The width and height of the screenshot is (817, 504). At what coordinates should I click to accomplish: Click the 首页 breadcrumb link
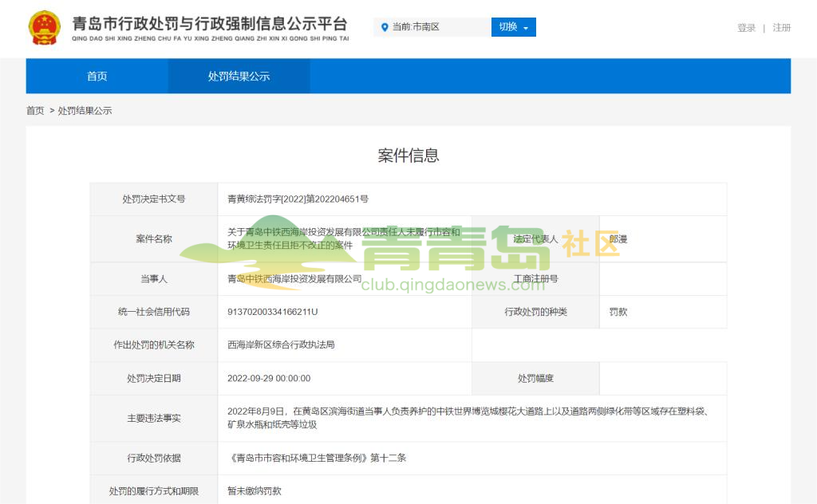pos(35,110)
